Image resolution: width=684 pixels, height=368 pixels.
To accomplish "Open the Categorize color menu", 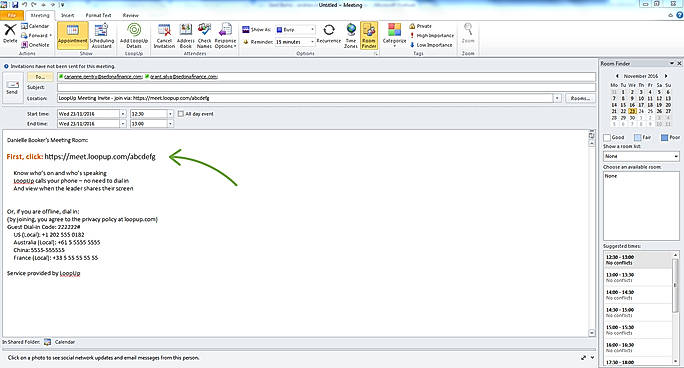I will click(x=394, y=35).
